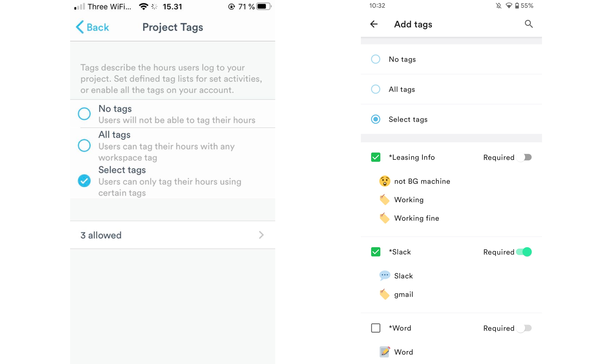Screen dimensions: 609x364
Task: Open the 3 allowed row chevron
Action: point(261,235)
